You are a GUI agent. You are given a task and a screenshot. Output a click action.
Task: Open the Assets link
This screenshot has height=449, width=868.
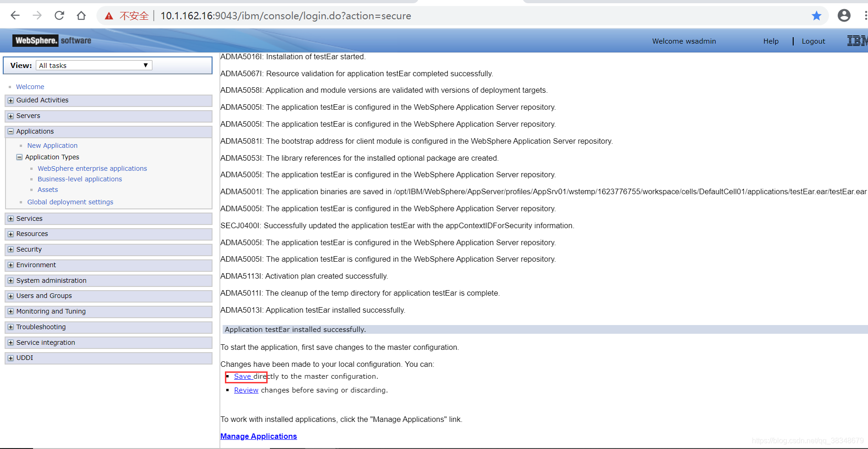point(48,190)
